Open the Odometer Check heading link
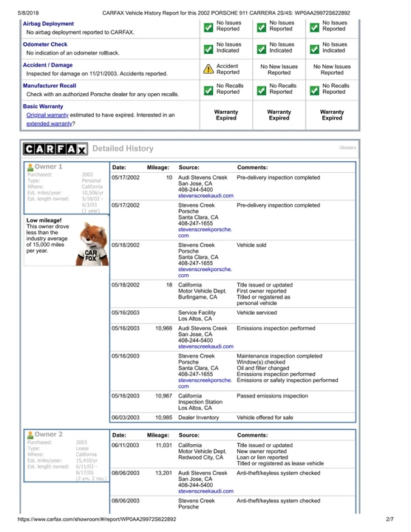The image size is (411, 532). click(x=45, y=44)
